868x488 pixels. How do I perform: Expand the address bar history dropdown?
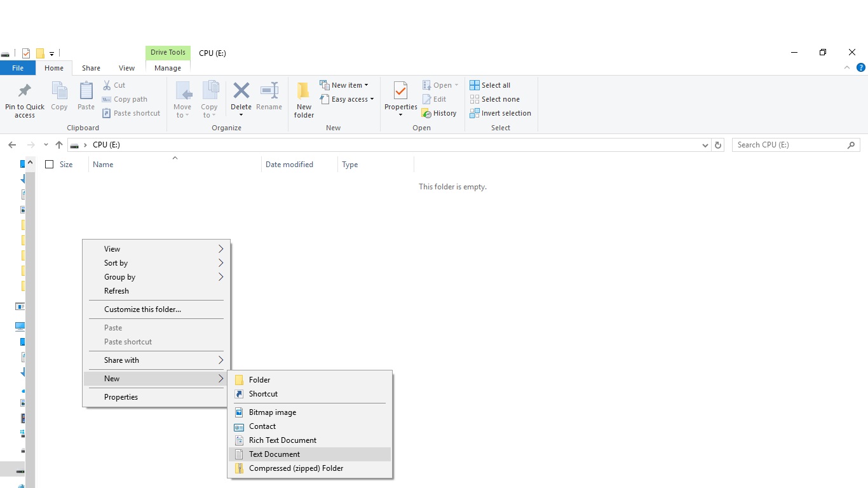[x=705, y=145]
